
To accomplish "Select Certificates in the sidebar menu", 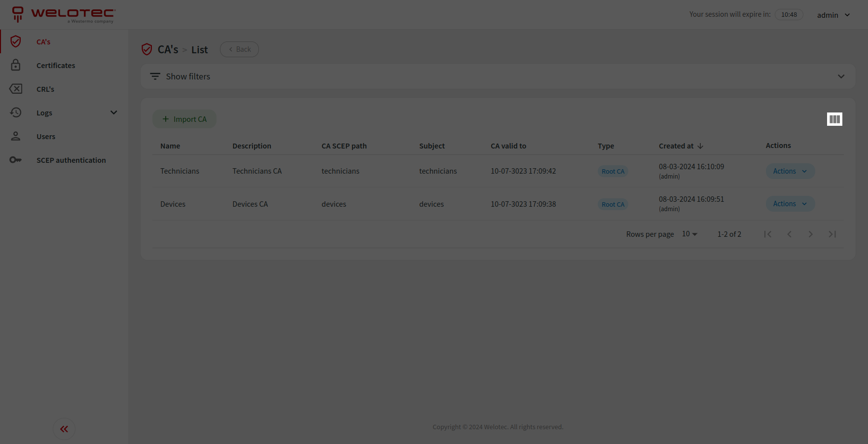I will coord(56,66).
